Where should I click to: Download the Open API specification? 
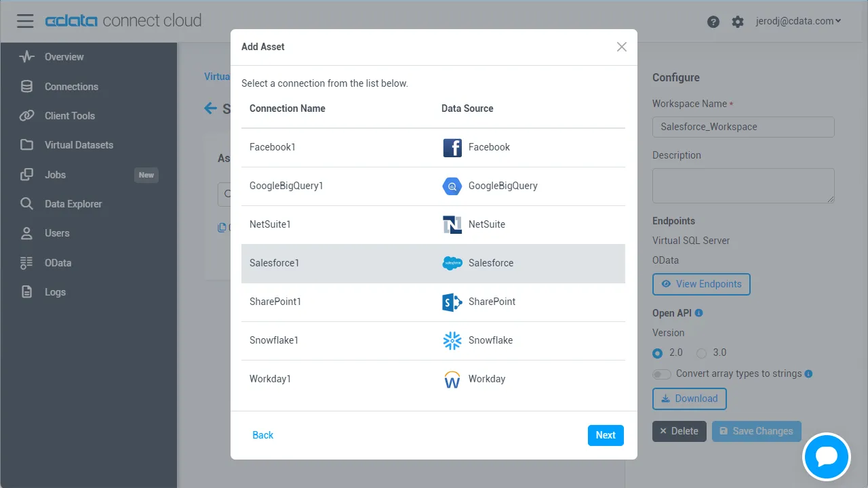(x=690, y=399)
